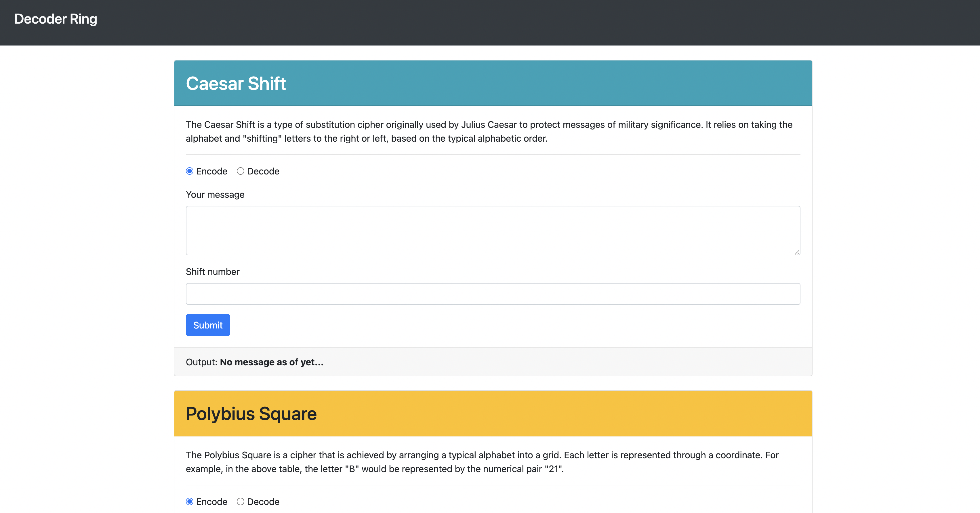This screenshot has width=980, height=513.
Task: Grab the message textarea resize handle
Action: point(797,252)
